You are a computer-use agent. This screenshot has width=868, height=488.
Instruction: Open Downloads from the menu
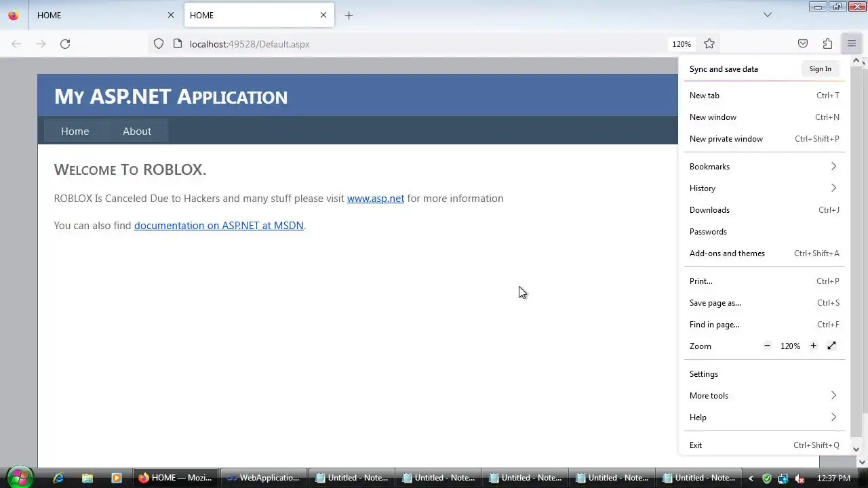point(764,210)
